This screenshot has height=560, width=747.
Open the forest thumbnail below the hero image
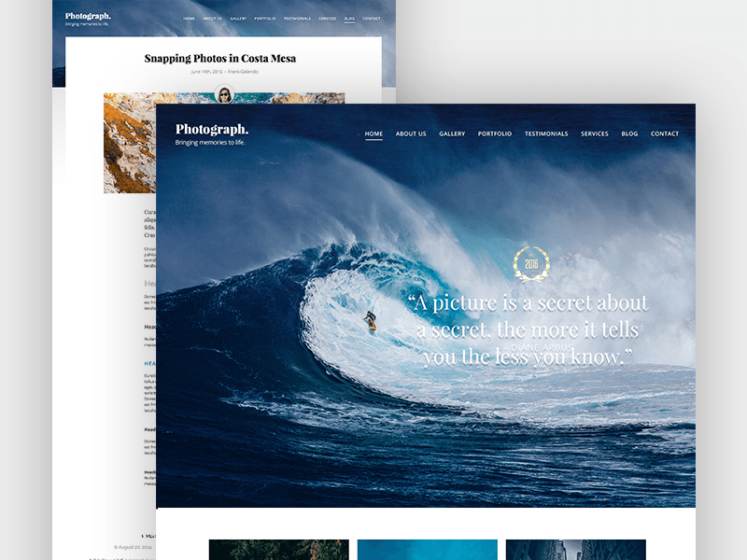point(278,550)
